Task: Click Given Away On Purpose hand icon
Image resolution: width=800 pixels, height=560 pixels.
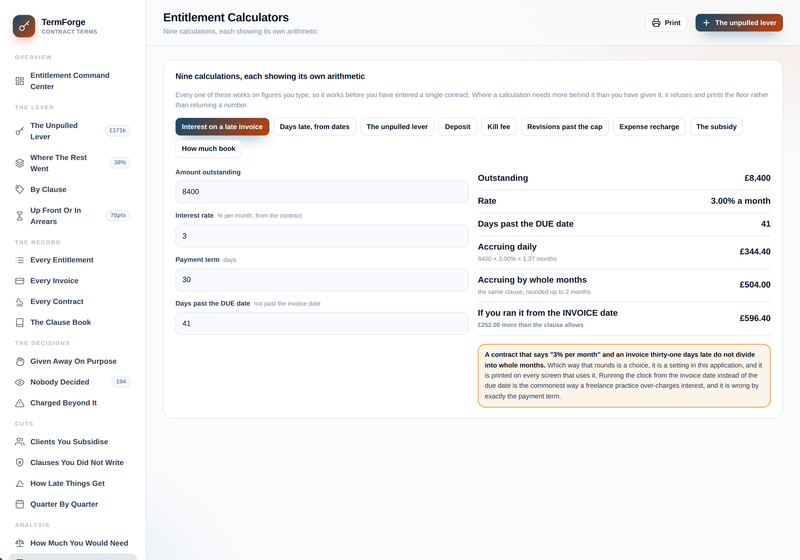Action: coord(19,362)
